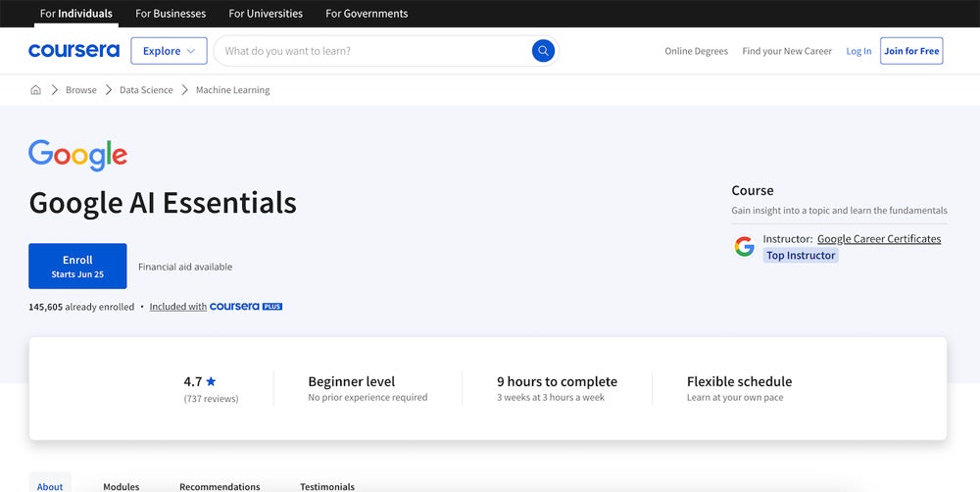Screen dimensions: 980x492
Task: Click No prior experience required text
Action: 367,397
